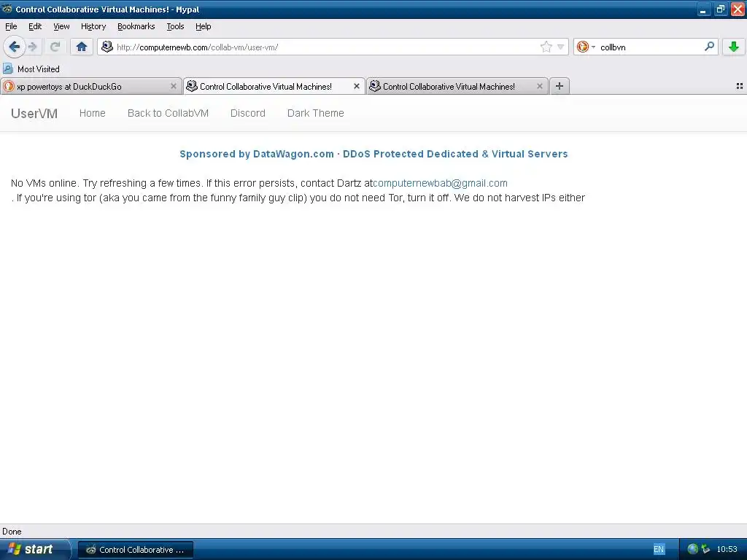This screenshot has width=747, height=560.
Task: Go back using the back arrow button
Action: (x=15, y=47)
